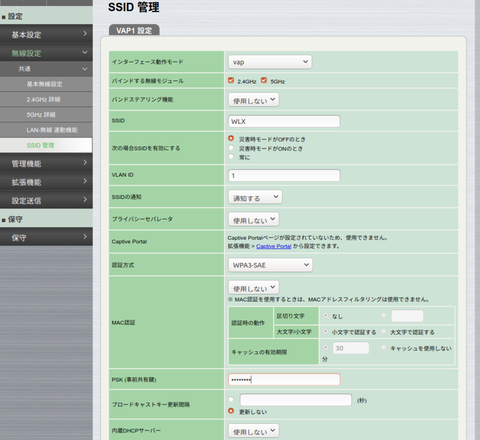Click the SSID text field containing WLX
Viewport: 480px width, 440px height.
point(284,121)
